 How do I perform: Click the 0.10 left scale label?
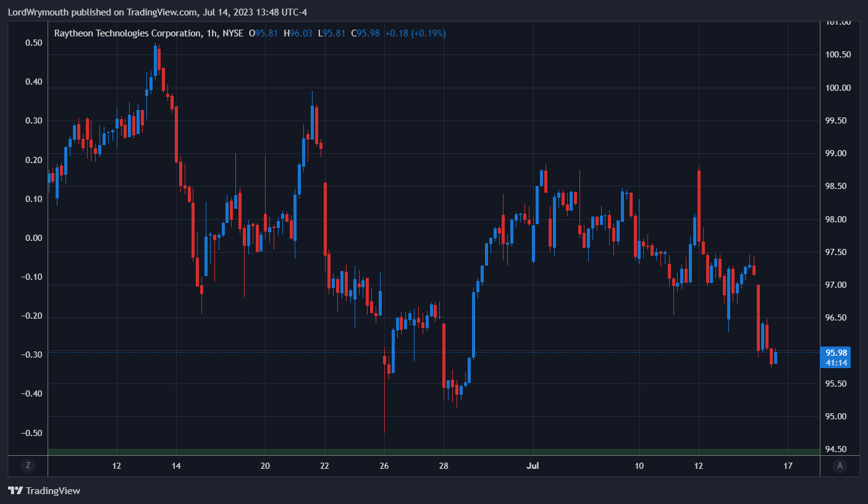coord(33,199)
